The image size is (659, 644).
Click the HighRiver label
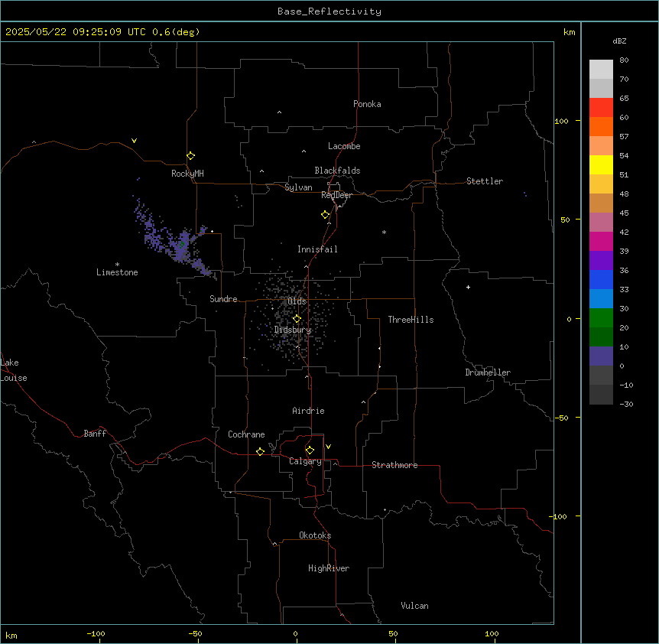(x=329, y=568)
